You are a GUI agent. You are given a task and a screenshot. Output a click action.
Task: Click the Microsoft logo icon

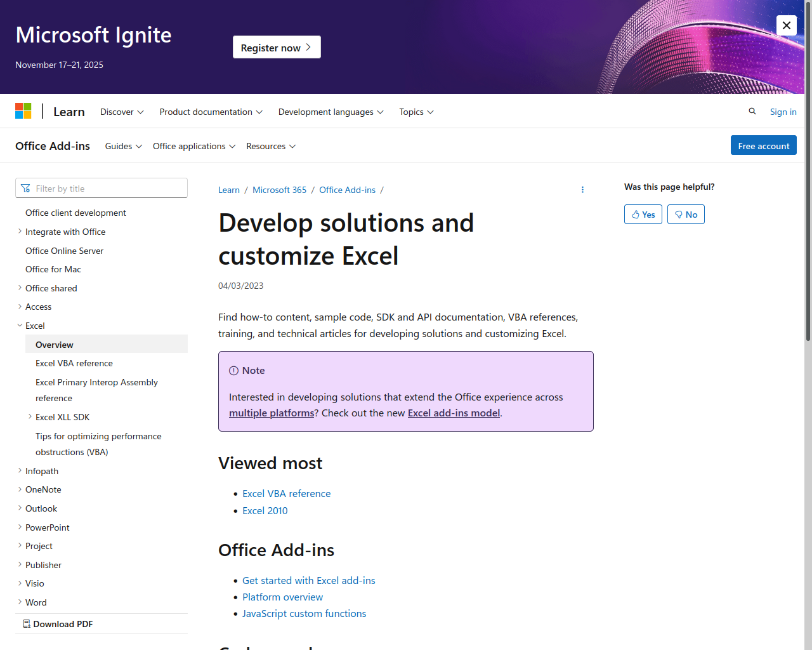pos(23,111)
